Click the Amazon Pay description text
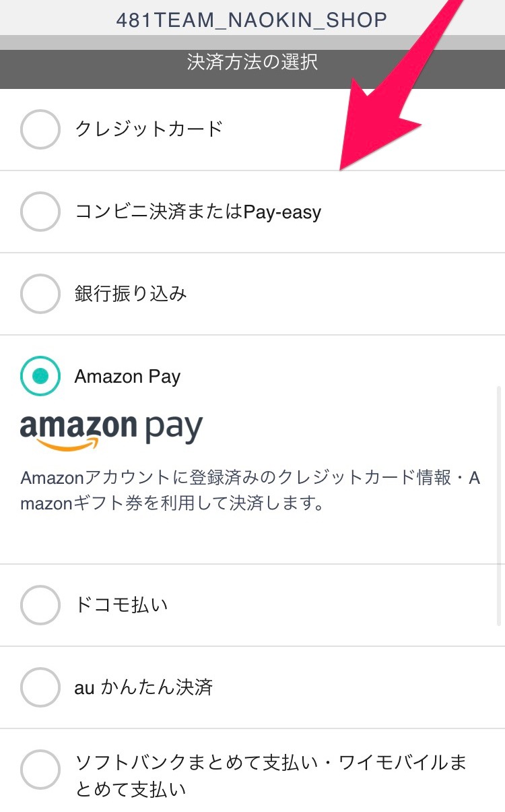The height and width of the screenshot is (812, 505). [x=250, y=491]
